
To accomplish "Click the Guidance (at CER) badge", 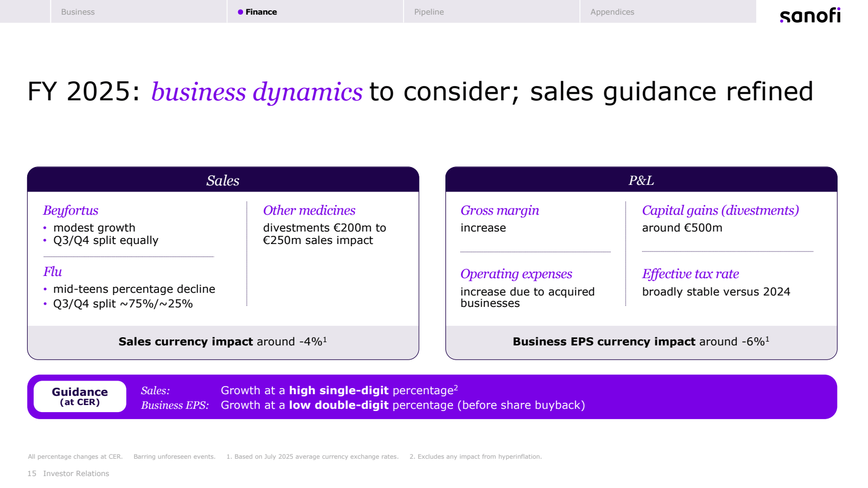I will click(80, 396).
